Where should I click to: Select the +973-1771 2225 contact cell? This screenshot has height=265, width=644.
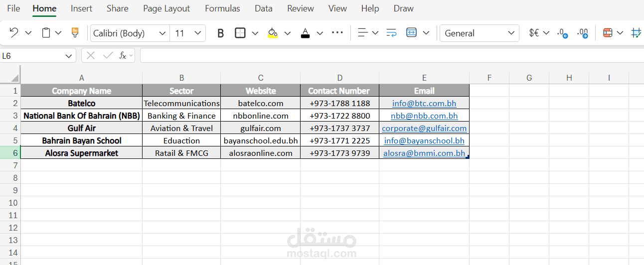pyautogui.click(x=340, y=140)
